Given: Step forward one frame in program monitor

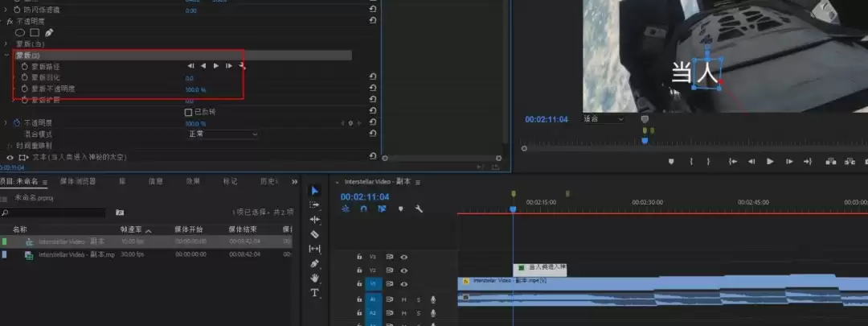Looking at the screenshot, I should pyautogui.click(x=789, y=161).
